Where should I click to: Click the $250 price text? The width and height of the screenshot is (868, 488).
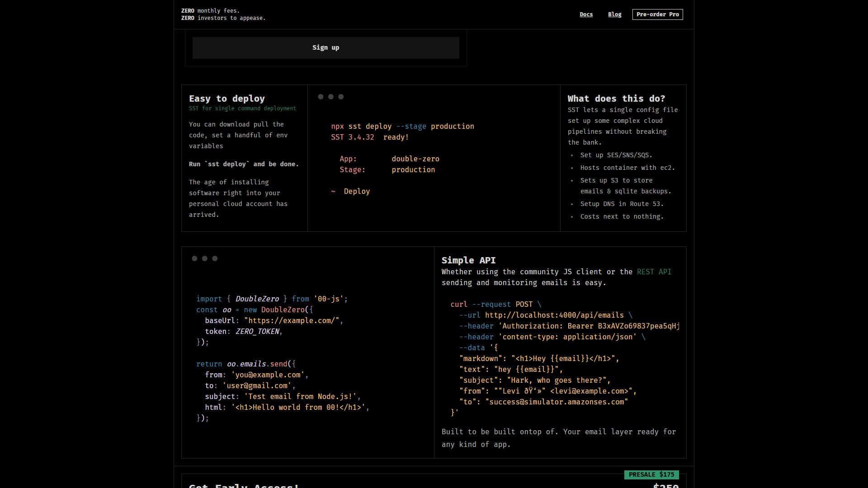tap(666, 486)
